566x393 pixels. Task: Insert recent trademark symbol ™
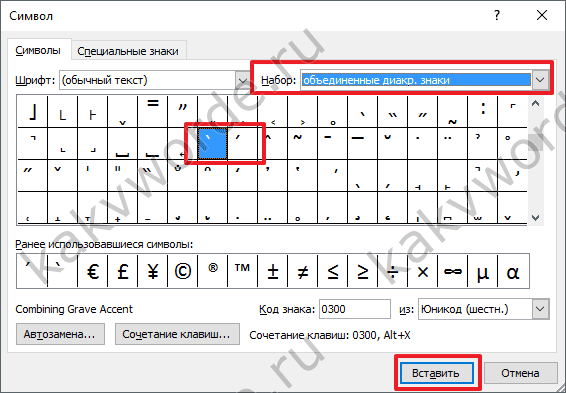(x=243, y=271)
